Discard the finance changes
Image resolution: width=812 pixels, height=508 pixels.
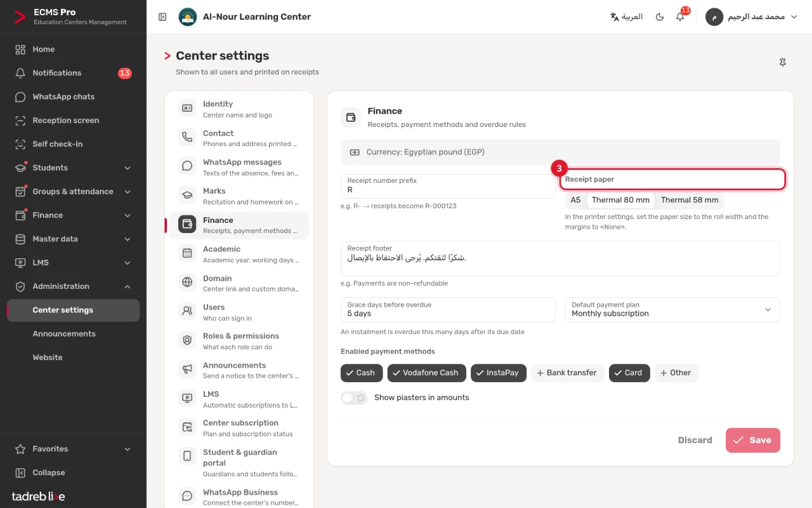(x=695, y=440)
